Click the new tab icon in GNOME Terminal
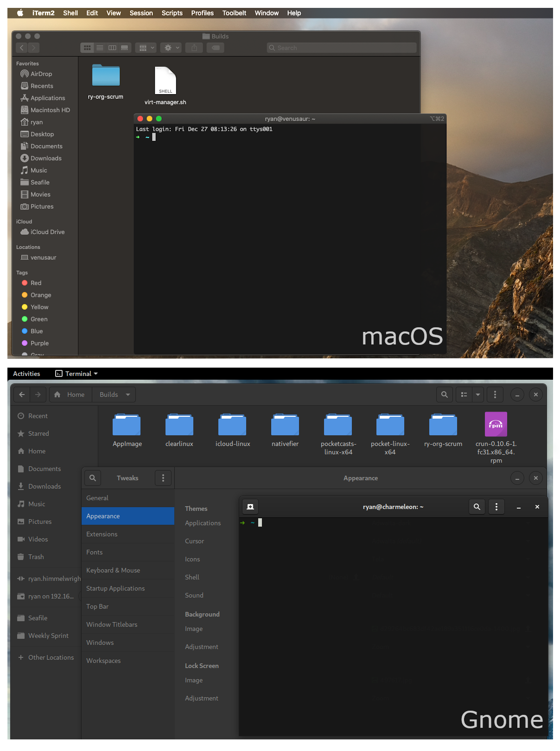The height and width of the screenshot is (751, 560). (x=250, y=507)
